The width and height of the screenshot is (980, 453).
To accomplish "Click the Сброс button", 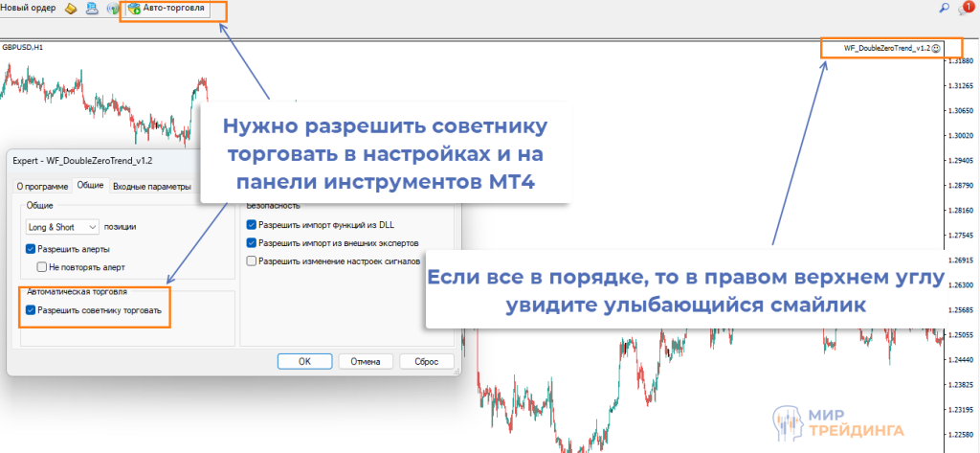I will 427,362.
